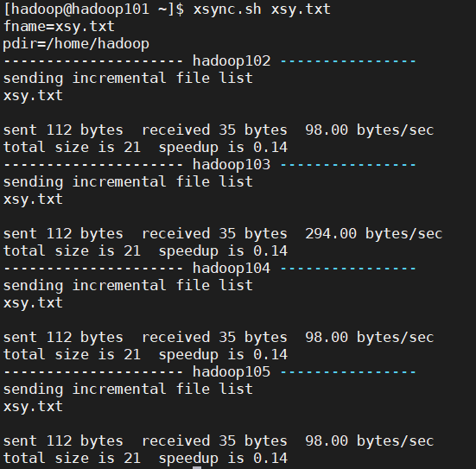Click 'speedup is 0.14' on the last line
Image resolution: width=476 pixels, height=469 pixels.
[x=223, y=459]
